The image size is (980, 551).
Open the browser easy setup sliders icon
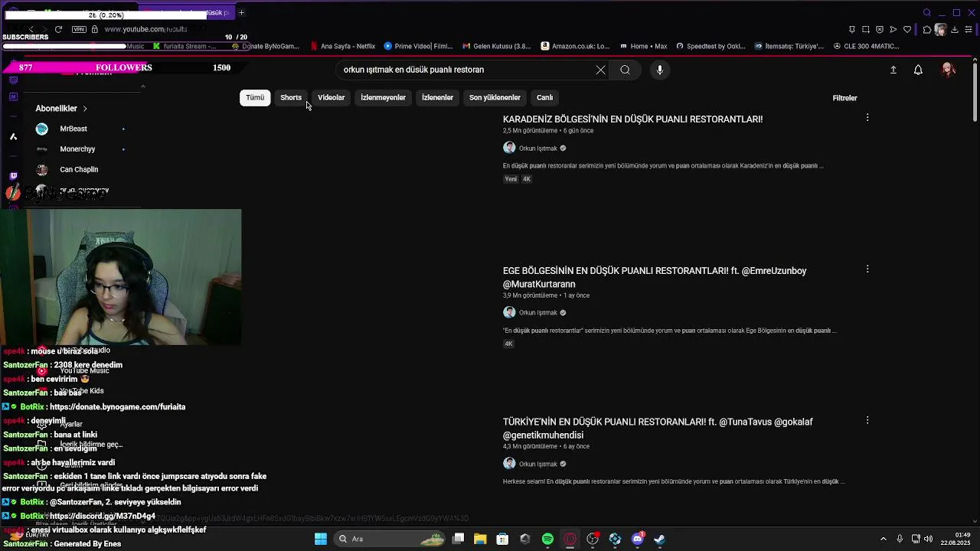point(969,29)
